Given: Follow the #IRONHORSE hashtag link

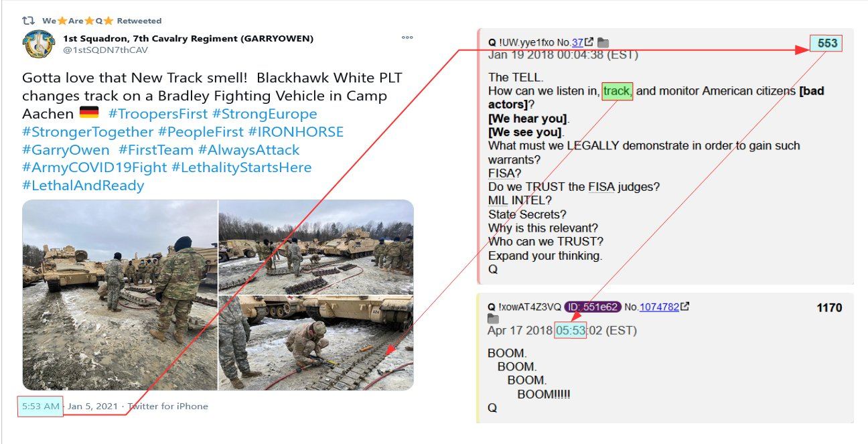Looking at the screenshot, I should 295,132.
